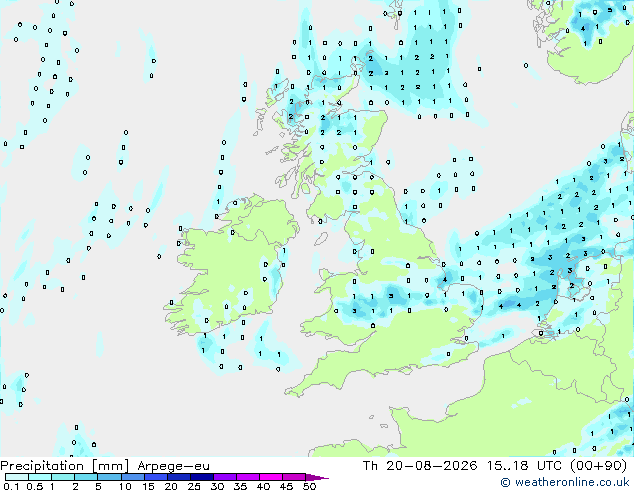Pick the 10–15 mm legend color swatch
The image size is (634, 490).
tap(133, 477)
